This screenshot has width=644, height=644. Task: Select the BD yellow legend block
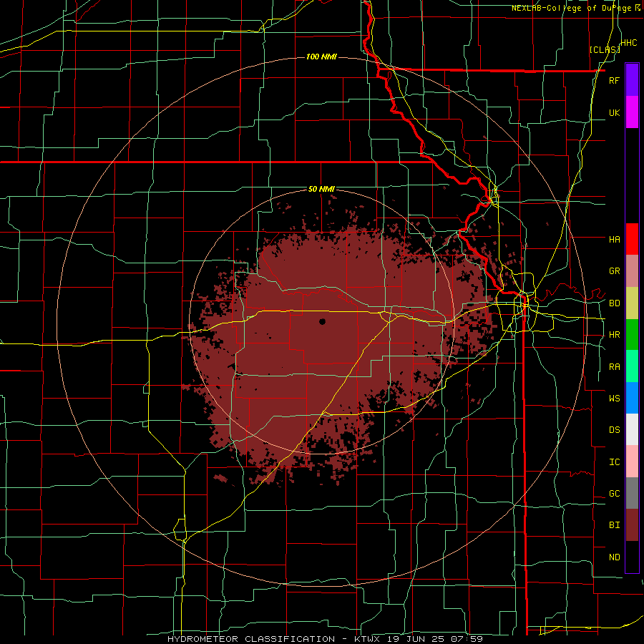[x=632, y=303]
